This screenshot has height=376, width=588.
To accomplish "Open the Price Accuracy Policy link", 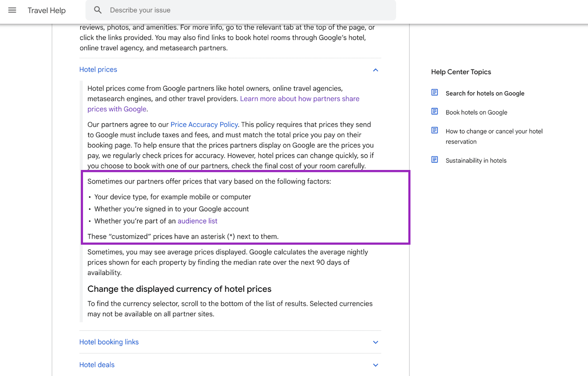I will (x=204, y=125).
